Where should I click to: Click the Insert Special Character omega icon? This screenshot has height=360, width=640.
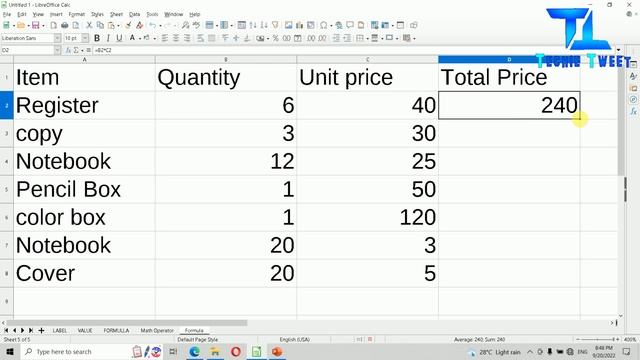click(323, 25)
